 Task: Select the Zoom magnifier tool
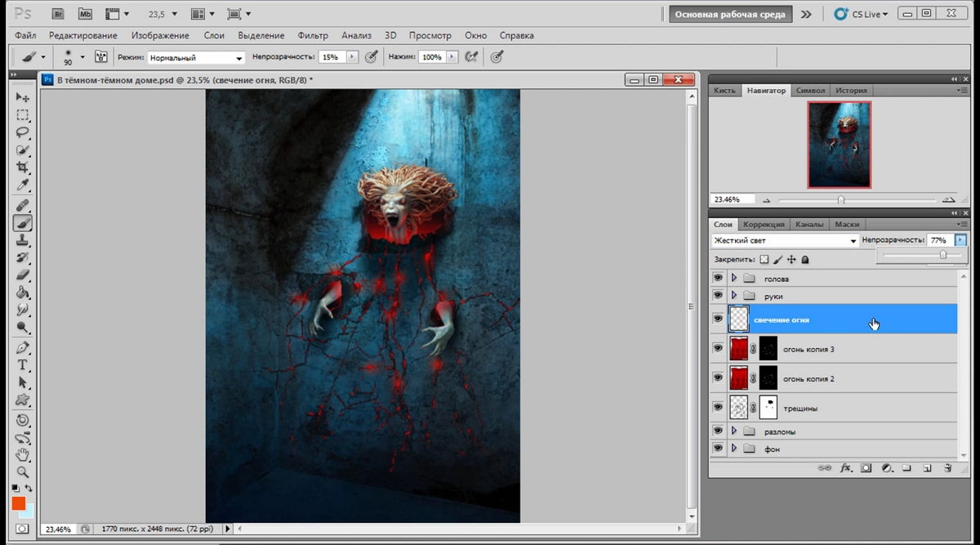click(23, 472)
